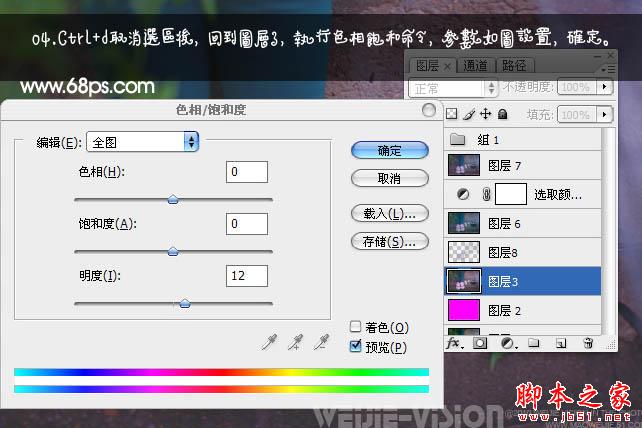Open the 不透明度 opacity arrow dropdown
The width and height of the screenshot is (642, 428).
(604, 87)
